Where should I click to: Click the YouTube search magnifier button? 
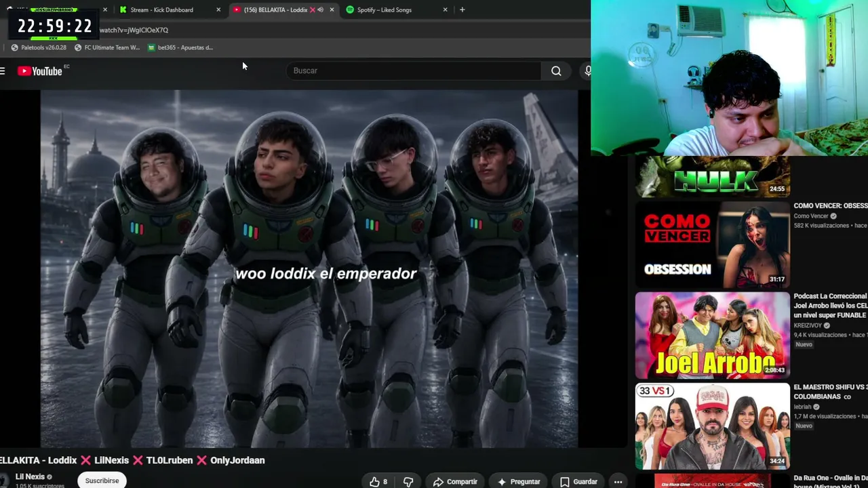point(556,70)
